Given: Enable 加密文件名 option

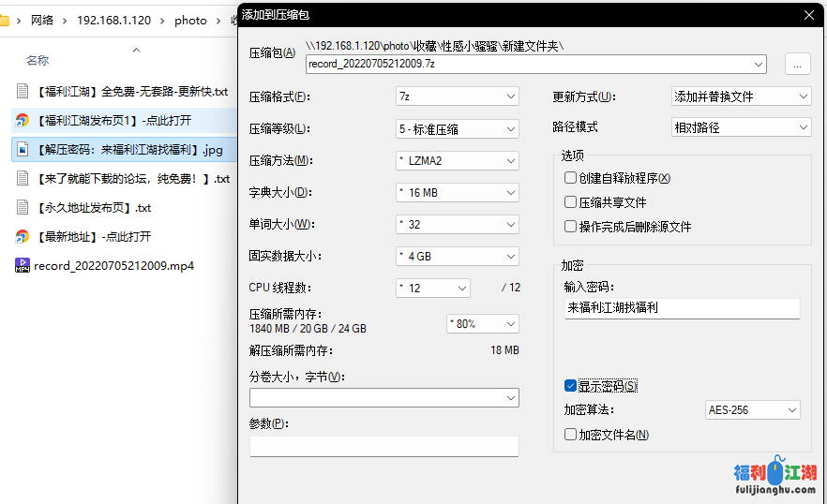Looking at the screenshot, I should tap(570, 435).
